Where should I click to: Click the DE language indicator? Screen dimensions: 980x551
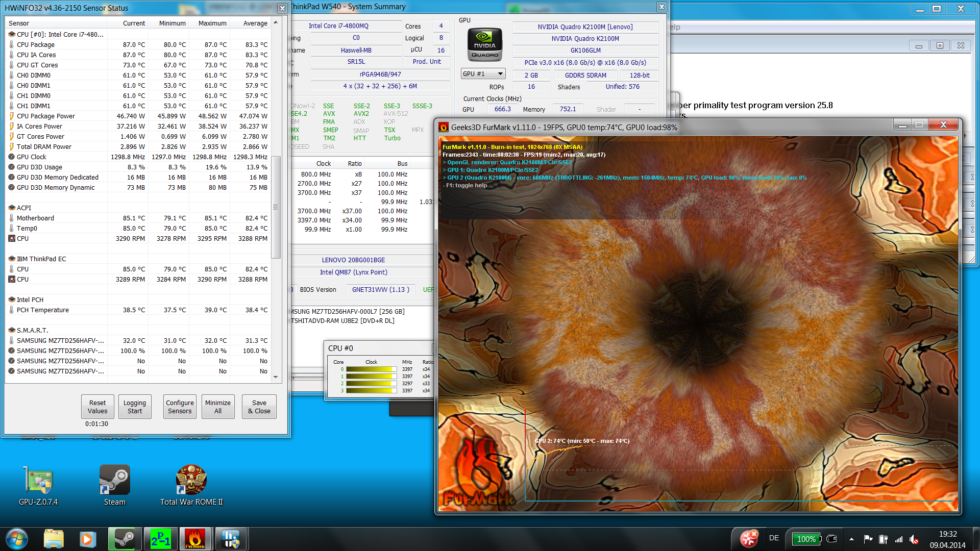(x=774, y=538)
